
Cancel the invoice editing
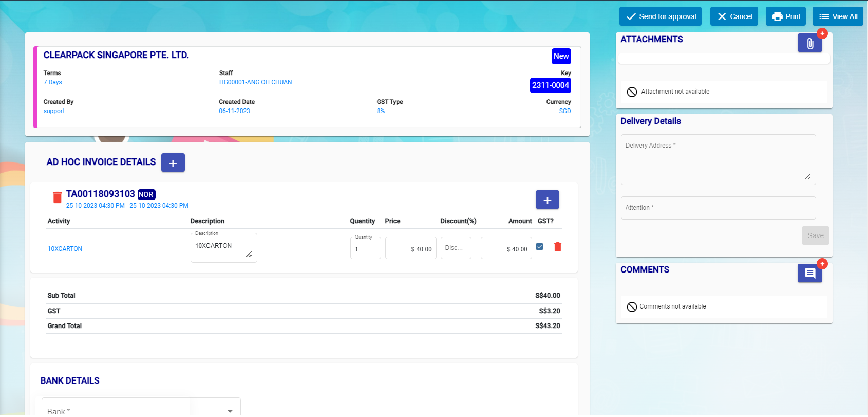734,16
